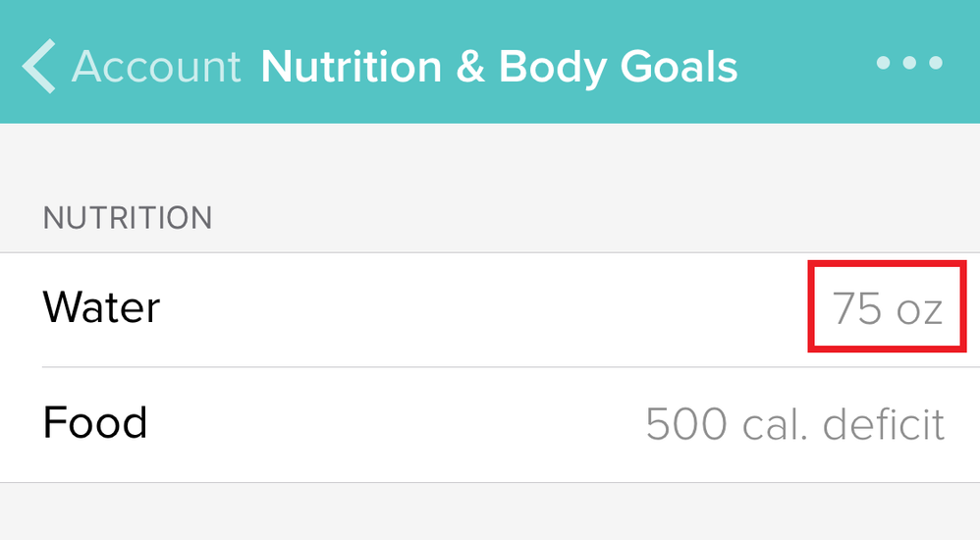Tap the word Account in header
The height and width of the screenshot is (540, 980).
pos(157,66)
